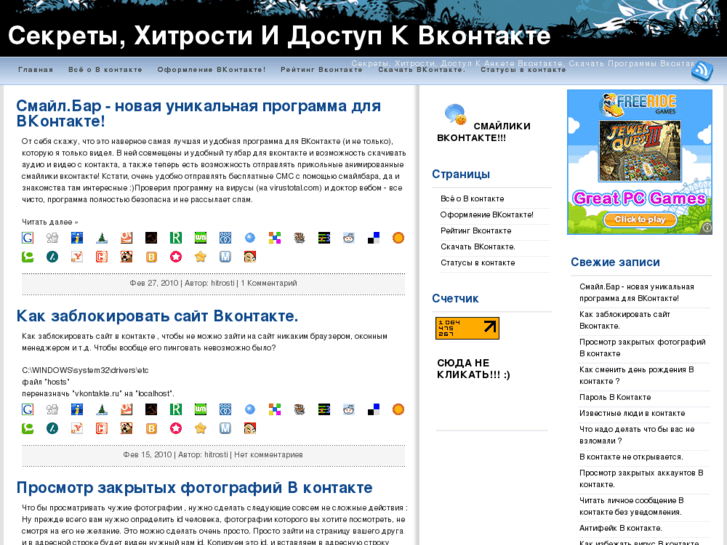Open 'Всё о В контакте' navigation menu item
The height and width of the screenshot is (545, 727).
coord(105,70)
